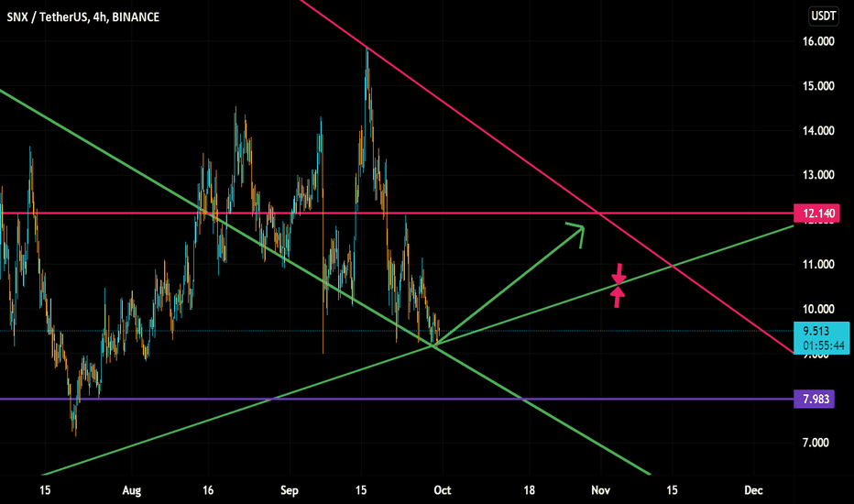854x504 pixels.
Task: Click the 10.000 price axis value
Action: [x=818, y=309]
